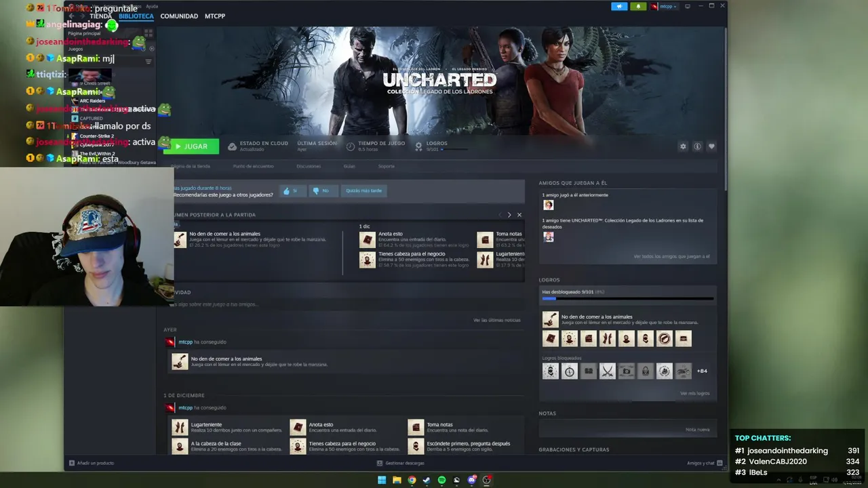Click 'A la cabeza de la clase' achievement icon
The image size is (868, 488).
(180, 446)
